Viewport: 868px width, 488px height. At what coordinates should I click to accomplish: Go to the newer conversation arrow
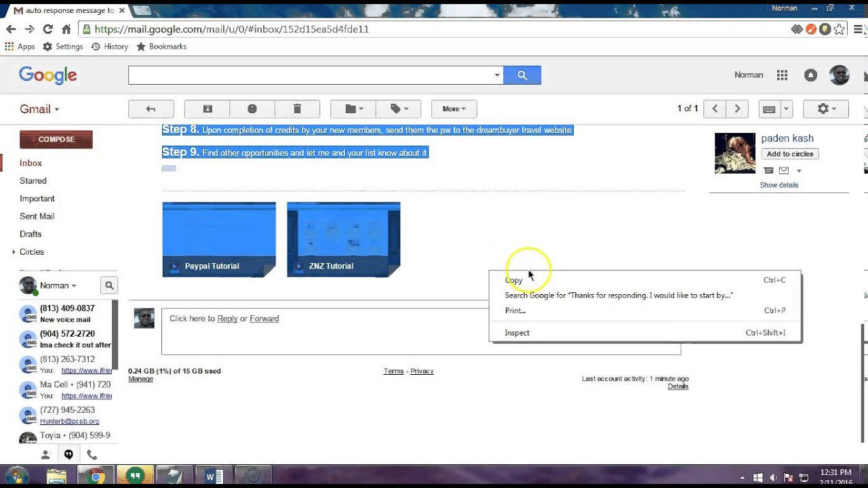pos(715,109)
